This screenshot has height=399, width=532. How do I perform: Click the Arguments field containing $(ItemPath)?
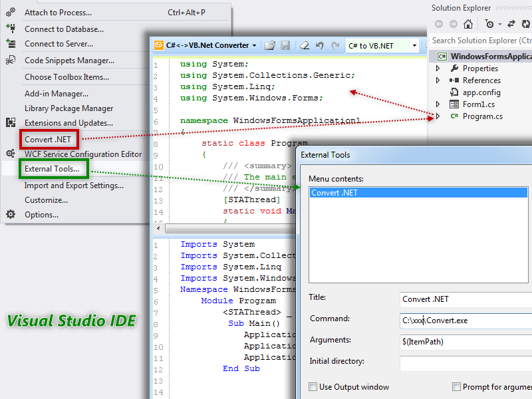click(x=465, y=342)
